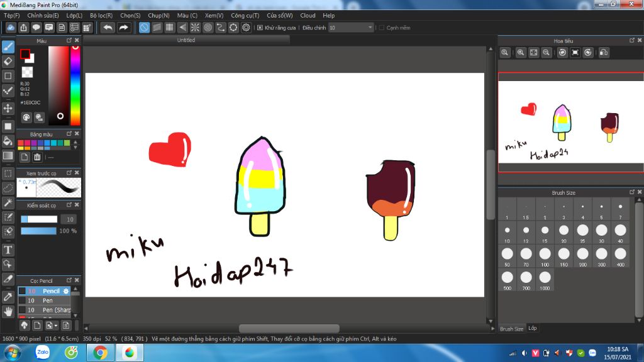Select the Pen brush row
This screenshot has width=644, height=362.
coord(45,300)
